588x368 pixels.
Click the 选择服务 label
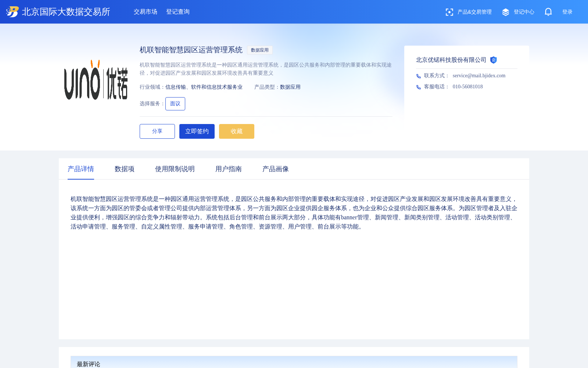[x=152, y=104]
